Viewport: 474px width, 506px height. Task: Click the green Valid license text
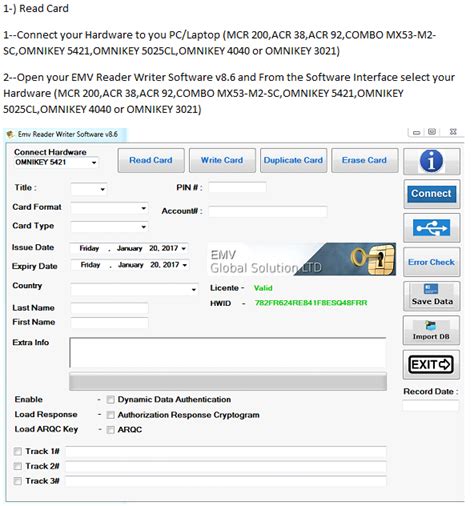pyautogui.click(x=263, y=288)
